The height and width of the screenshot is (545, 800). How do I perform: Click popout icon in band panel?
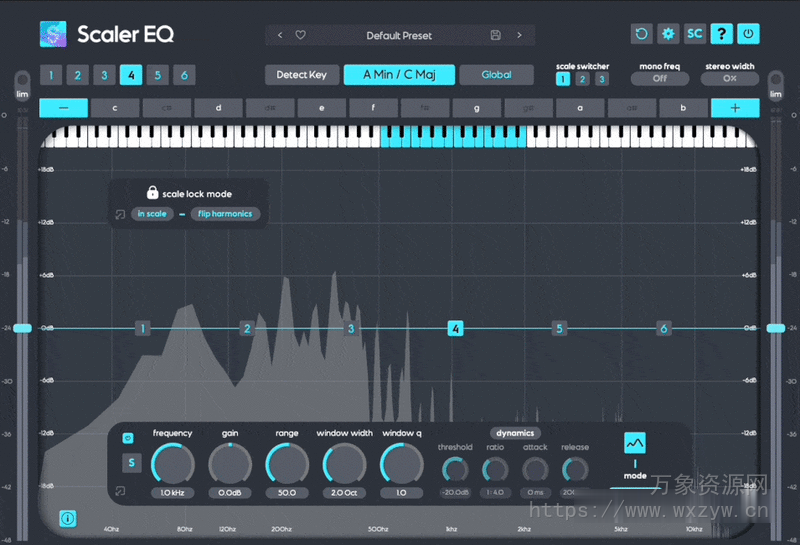[x=120, y=491]
